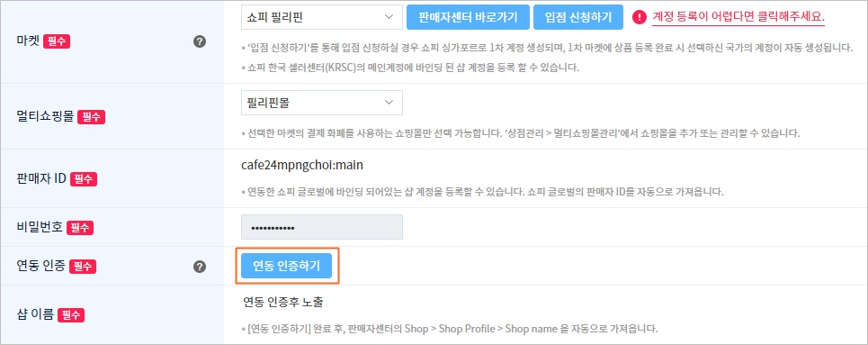
Task: Click the 입점 신청하기 button
Action: point(578,17)
